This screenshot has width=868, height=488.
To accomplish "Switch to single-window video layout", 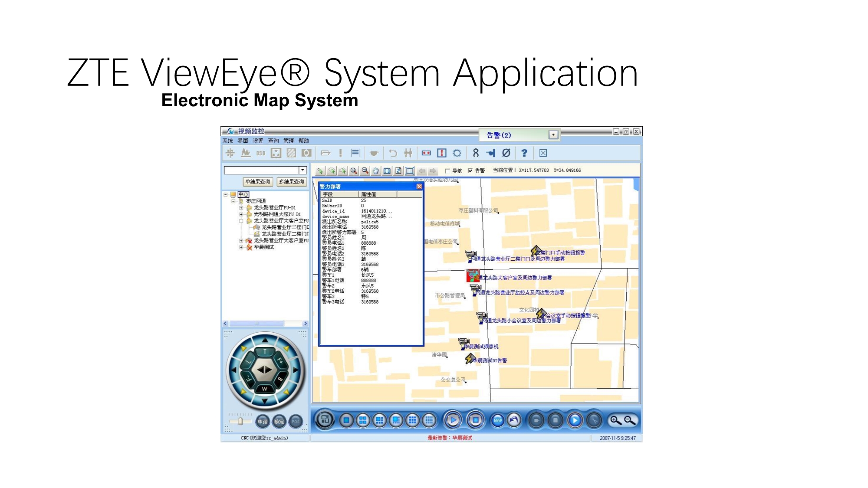I will click(x=346, y=420).
